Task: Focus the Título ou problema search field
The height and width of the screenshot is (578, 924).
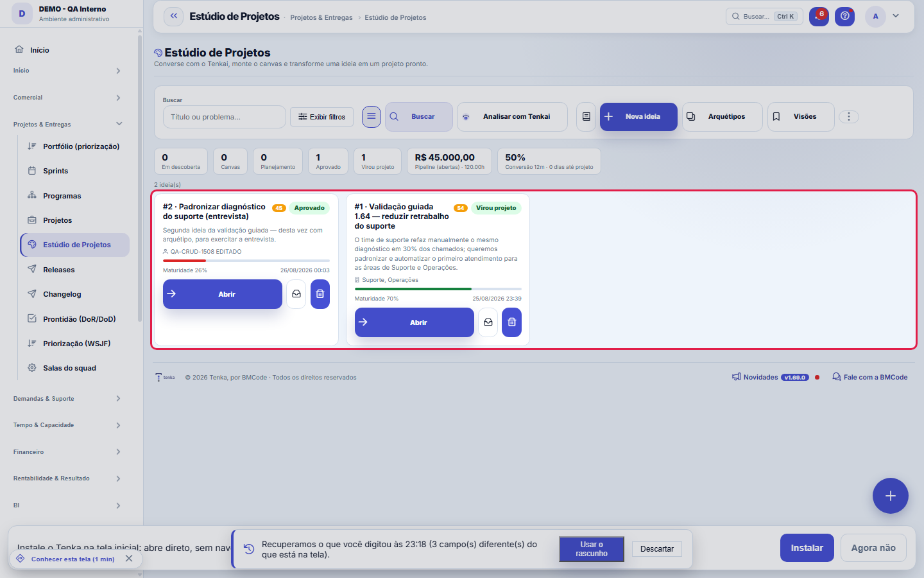Action: pos(224,117)
